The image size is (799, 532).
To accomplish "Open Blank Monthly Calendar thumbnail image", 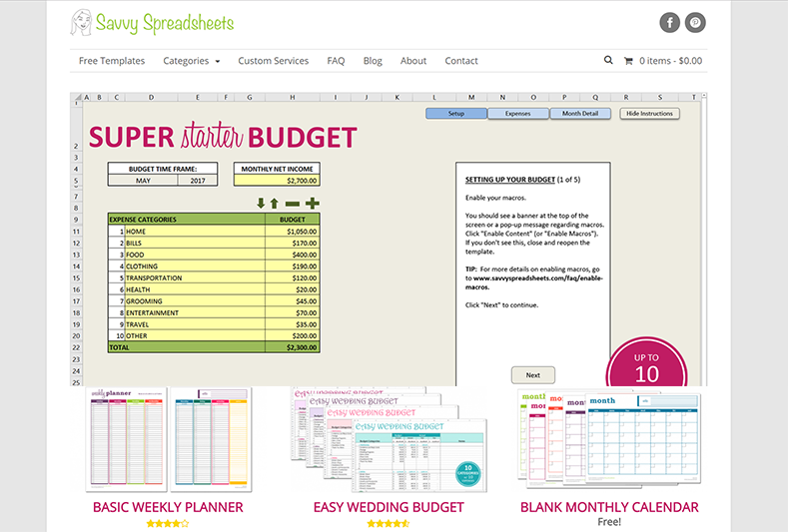I will pos(609,438).
